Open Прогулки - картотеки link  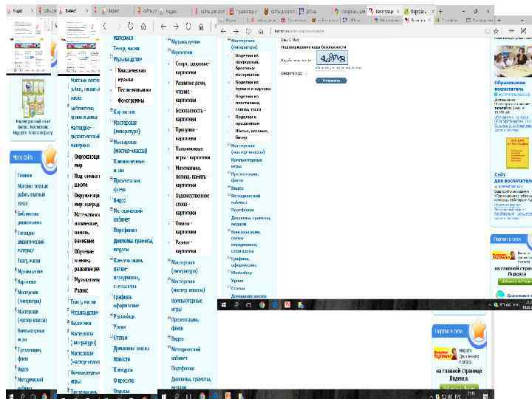pyautogui.click(x=186, y=134)
